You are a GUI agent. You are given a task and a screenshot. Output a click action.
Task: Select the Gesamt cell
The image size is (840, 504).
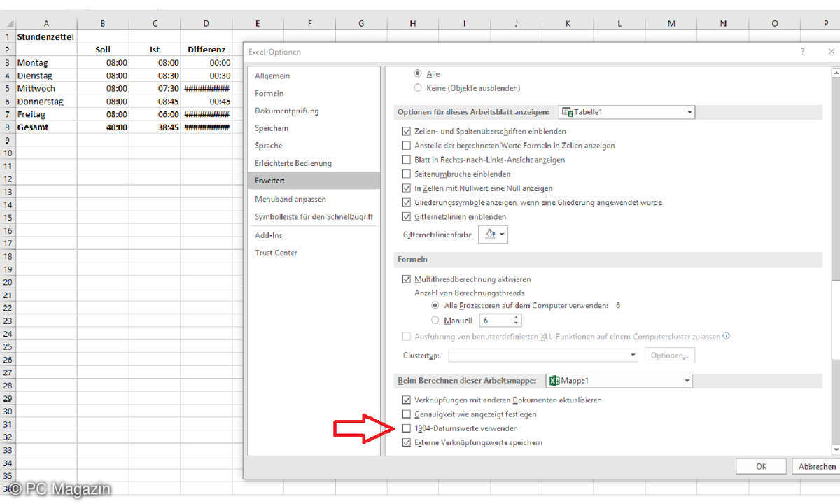point(46,127)
